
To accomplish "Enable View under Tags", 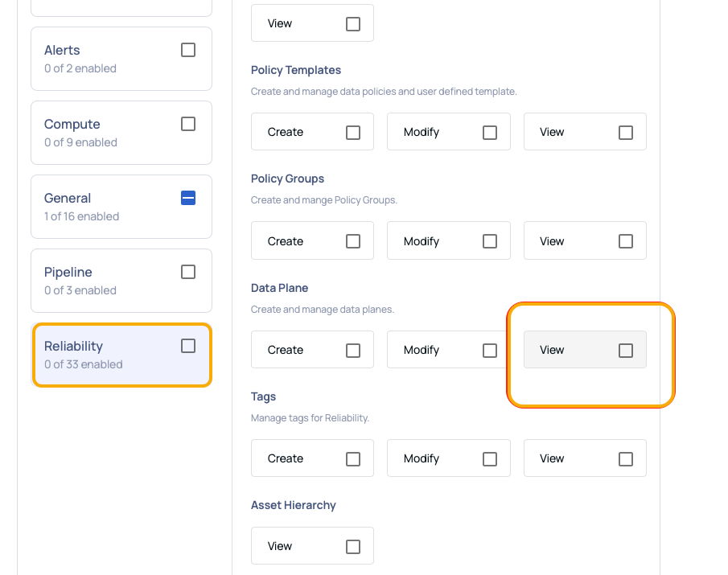I will pos(626,459).
